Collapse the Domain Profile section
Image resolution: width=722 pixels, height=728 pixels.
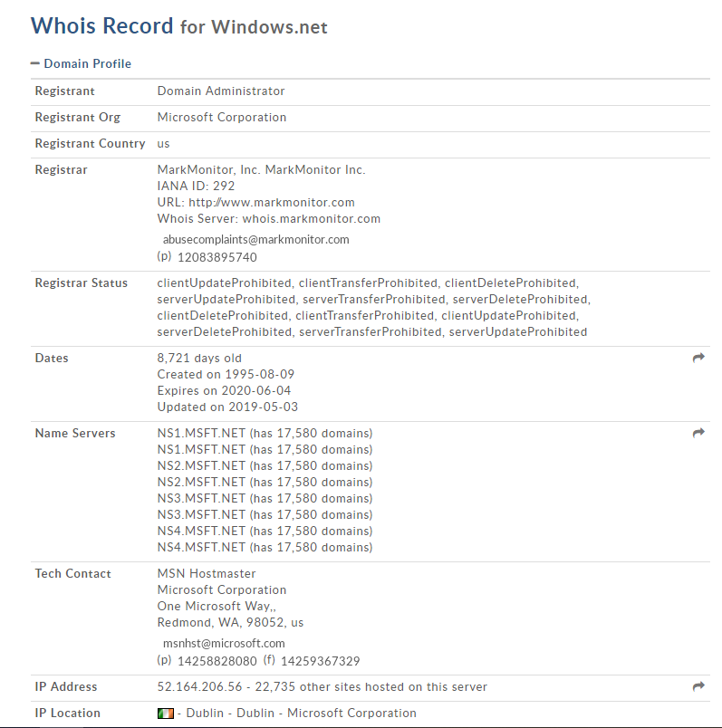35,63
